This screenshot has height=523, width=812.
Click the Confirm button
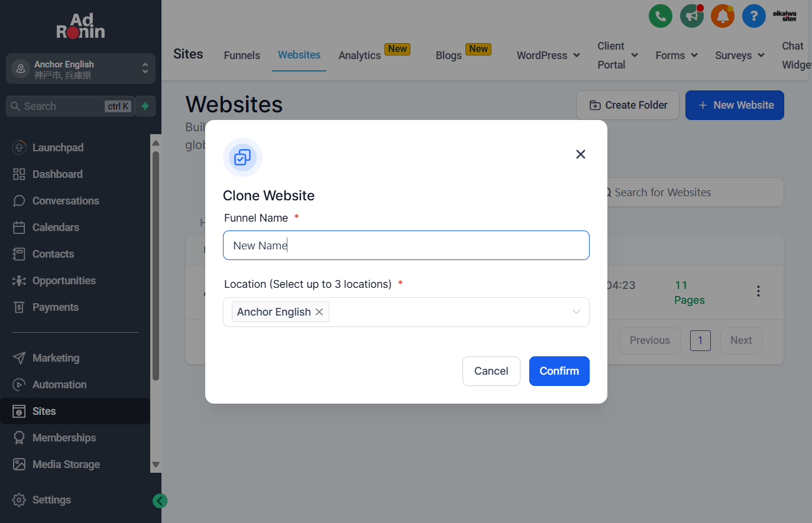(x=559, y=371)
